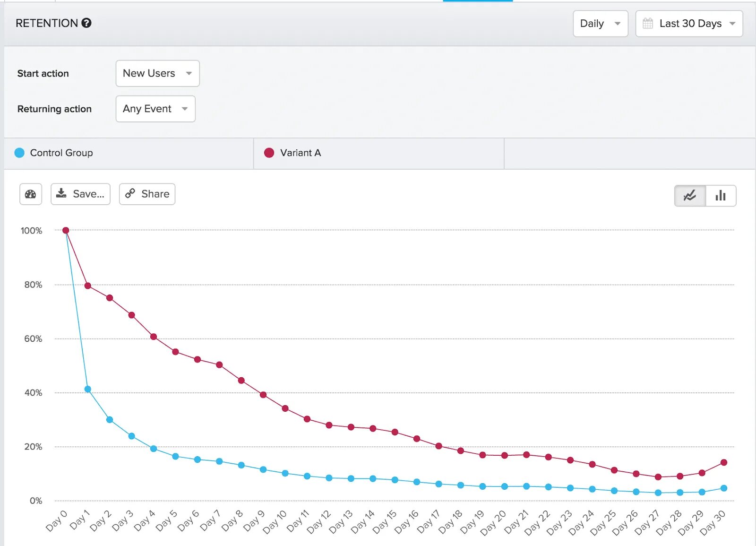Click the Start action label

pos(43,73)
